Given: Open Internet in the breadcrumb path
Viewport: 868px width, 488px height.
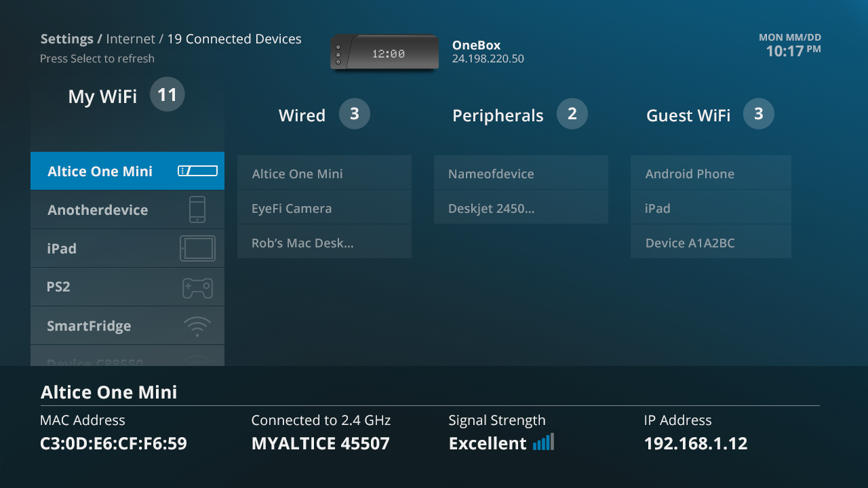Looking at the screenshot, I should [130, 39].
